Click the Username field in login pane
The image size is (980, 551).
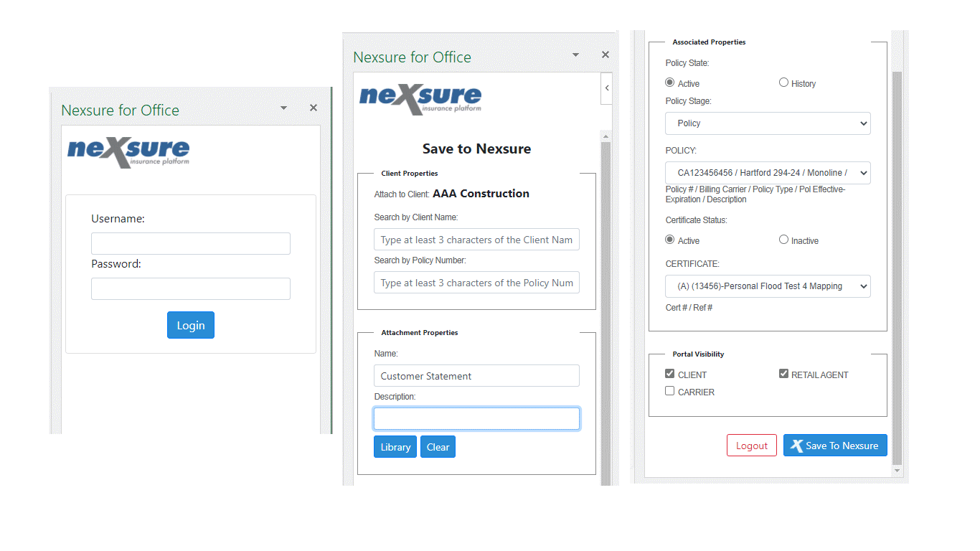click(x=191, y=243)
